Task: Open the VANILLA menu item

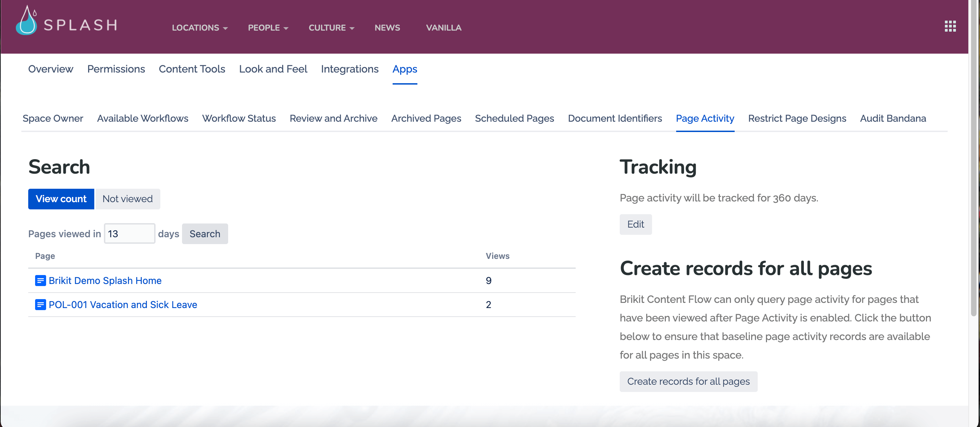Action: 444,28
